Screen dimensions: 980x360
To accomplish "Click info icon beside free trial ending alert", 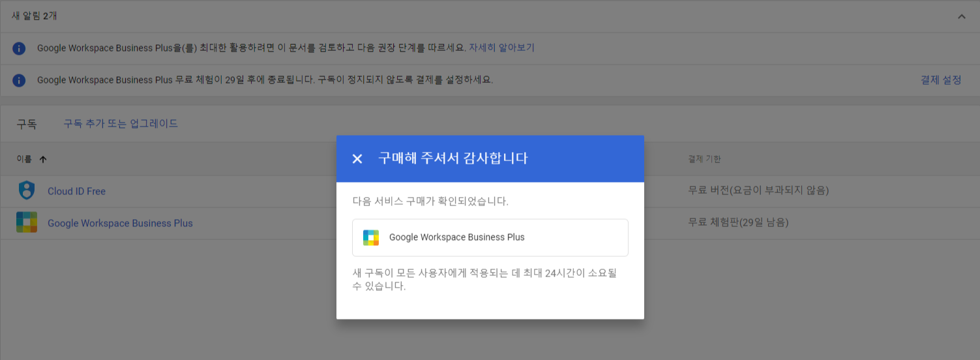I will tap(20, 80).
